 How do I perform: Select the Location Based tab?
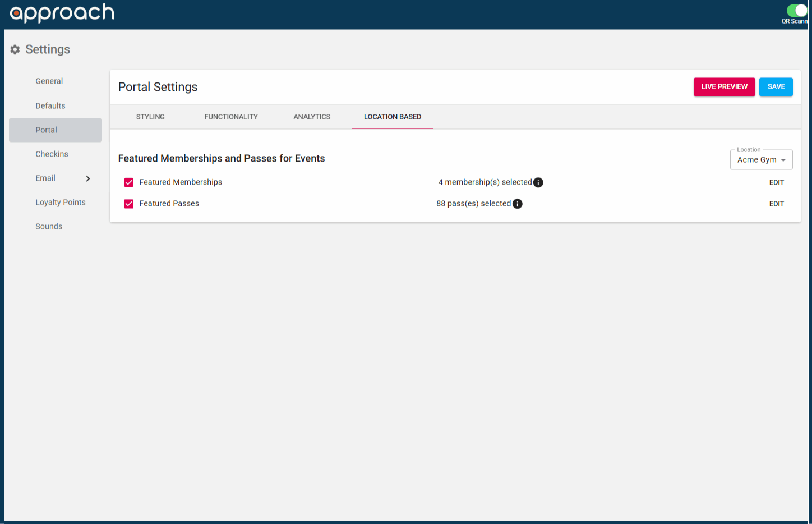393,117
